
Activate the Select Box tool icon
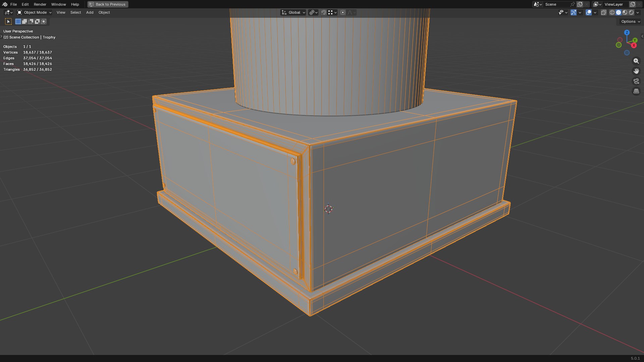click(8, 21)
